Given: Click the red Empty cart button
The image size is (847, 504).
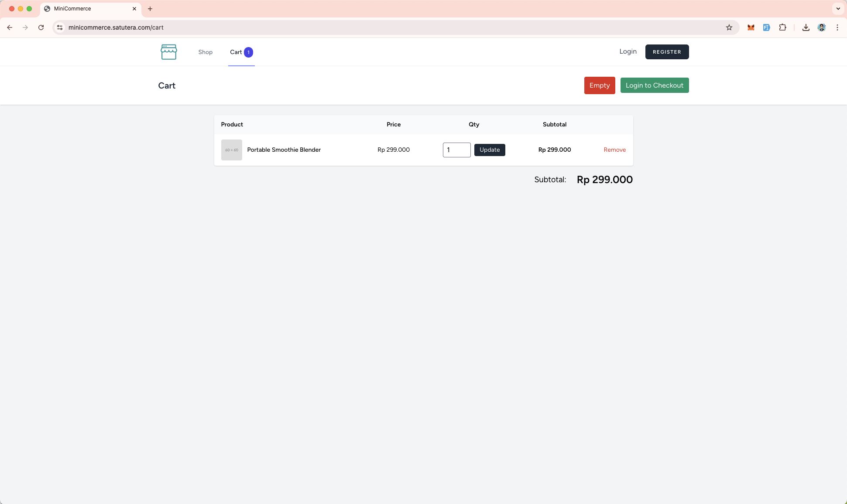Looking at the screenshot, I should (599, 85).
